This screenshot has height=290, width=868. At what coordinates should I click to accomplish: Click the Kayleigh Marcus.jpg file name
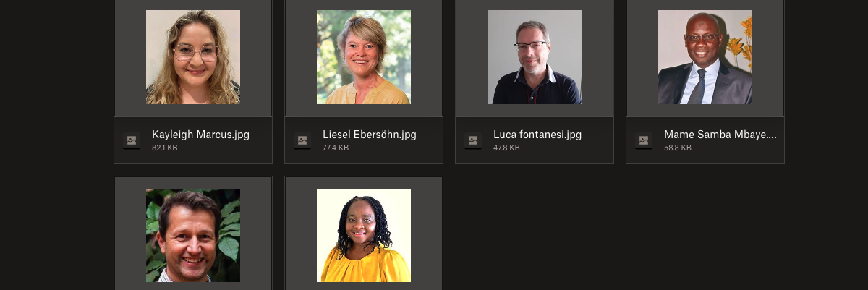point(200,135)
